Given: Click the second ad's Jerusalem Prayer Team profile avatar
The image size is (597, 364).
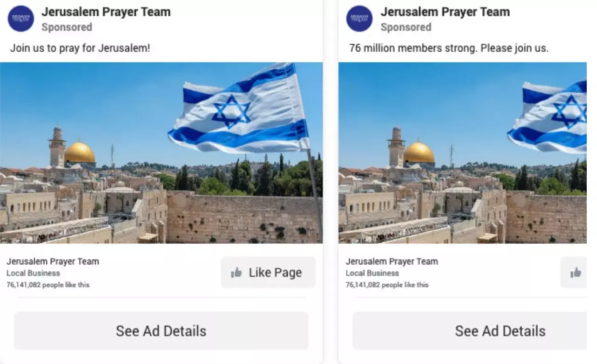Looking at the screenshot, I should [360, 19].
